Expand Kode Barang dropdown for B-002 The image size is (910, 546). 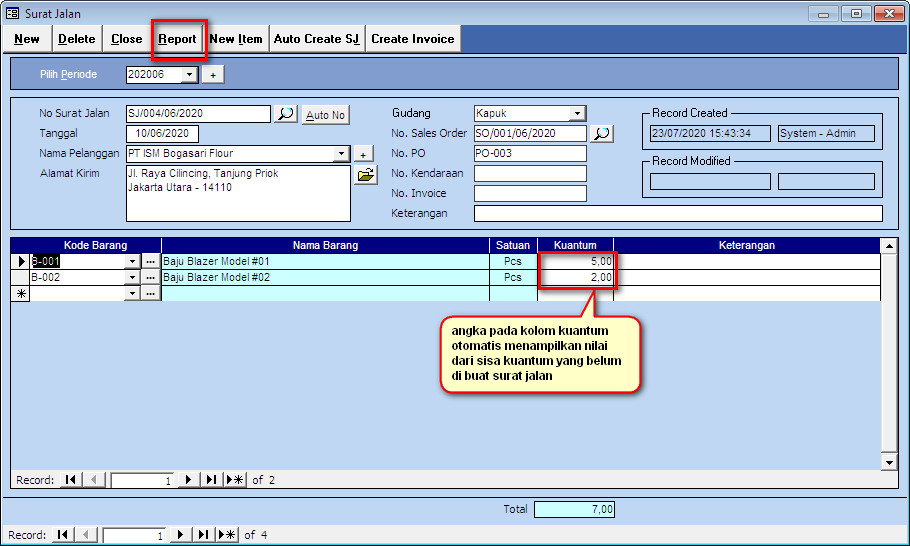[x=132, y=277]
